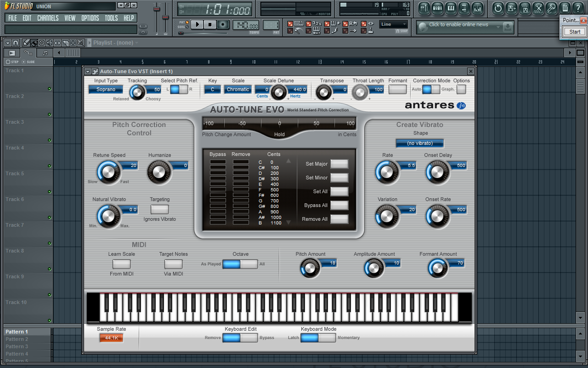Click the Set Major button

click(339, 164)
